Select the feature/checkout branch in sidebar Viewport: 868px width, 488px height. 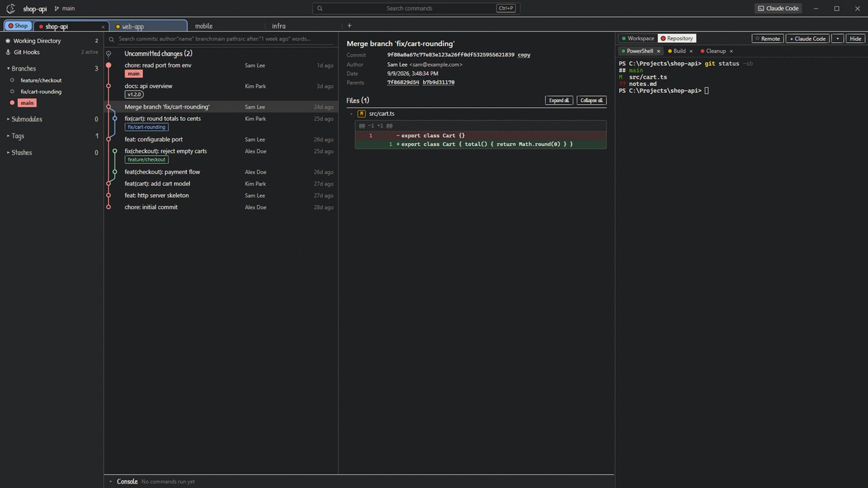[41, 80]
